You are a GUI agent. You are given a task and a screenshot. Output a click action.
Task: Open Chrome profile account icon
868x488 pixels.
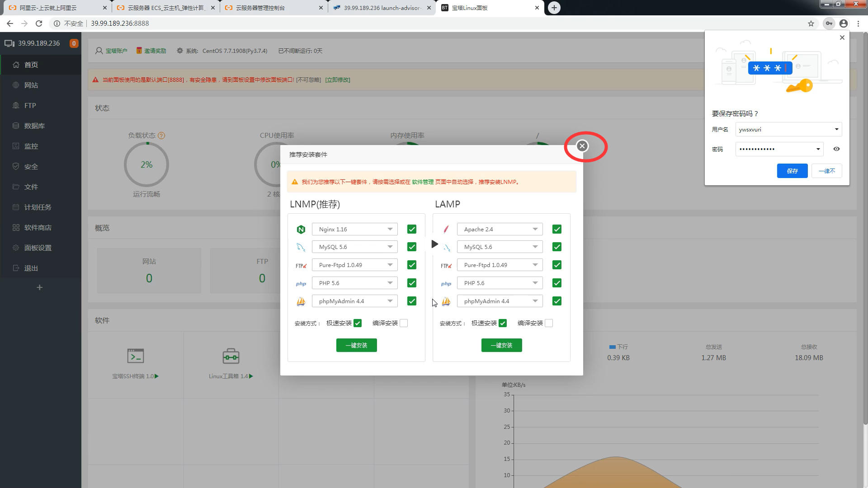coord(844,23)
